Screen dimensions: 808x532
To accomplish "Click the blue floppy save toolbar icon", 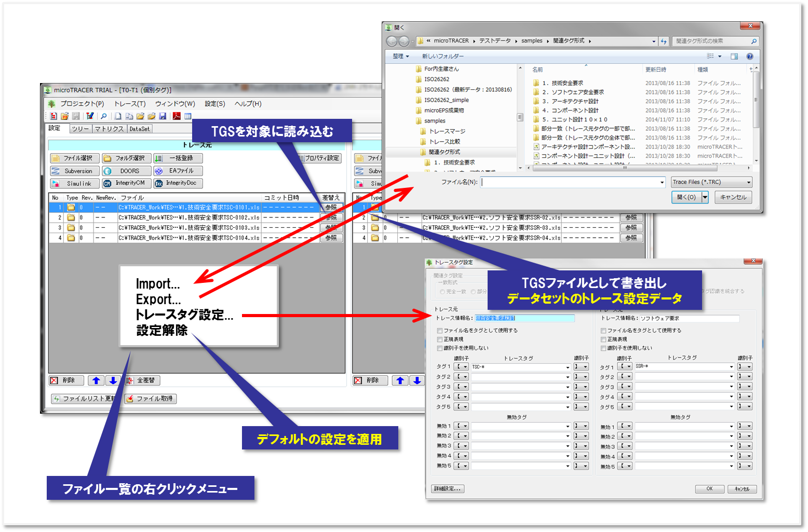I will point(163,116).
